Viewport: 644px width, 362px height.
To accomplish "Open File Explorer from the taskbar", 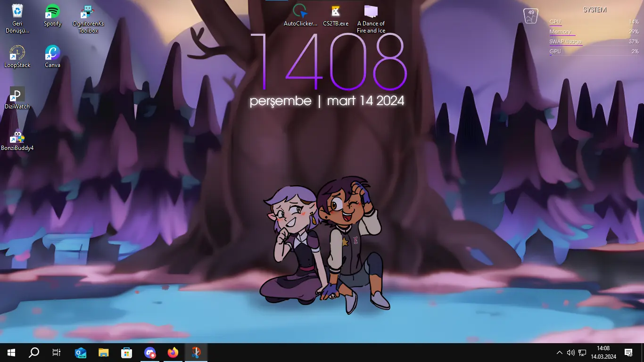I will [x=104, y=353].
